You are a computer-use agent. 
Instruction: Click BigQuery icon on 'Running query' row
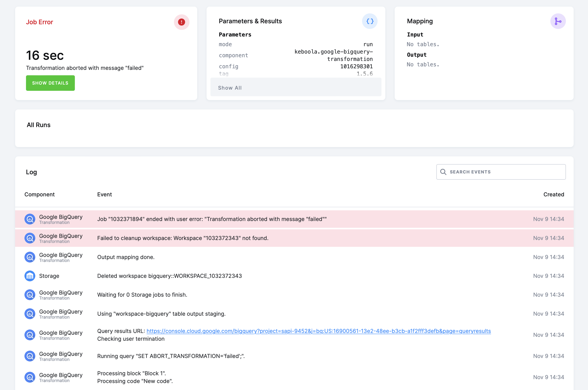(x=30, y=356)
